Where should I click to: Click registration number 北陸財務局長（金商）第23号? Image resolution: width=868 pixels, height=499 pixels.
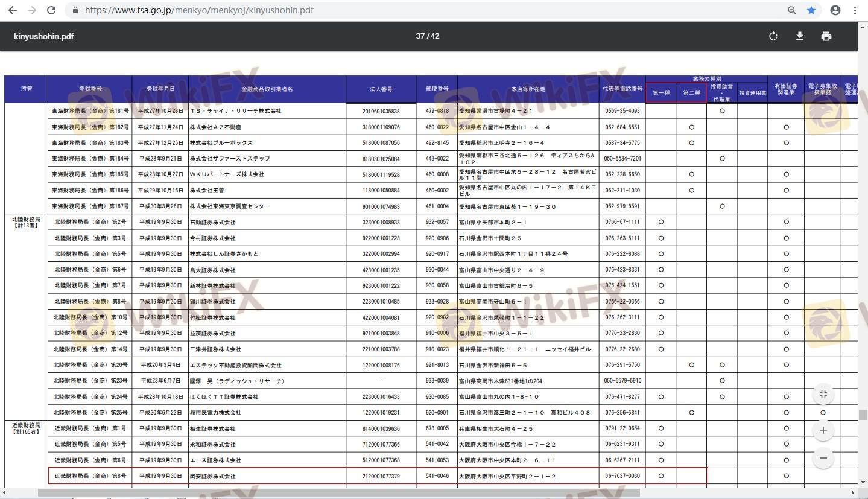click(x=90, y=381)
